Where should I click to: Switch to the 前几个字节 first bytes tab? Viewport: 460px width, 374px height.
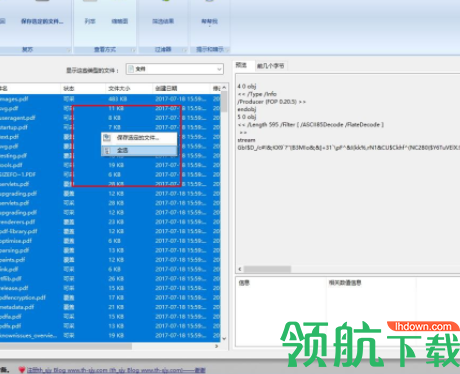[x=270, y=66]
